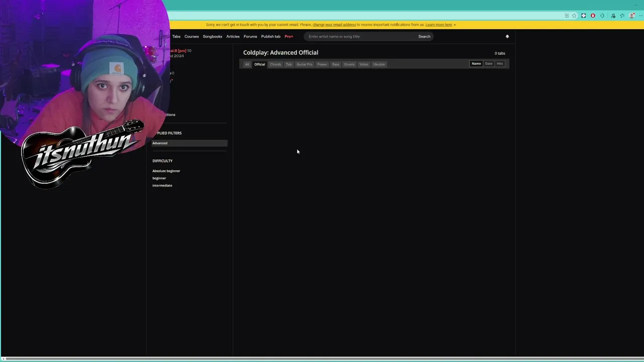The image size is (644, 362).
Task: Open Articles in the navigation bar
Action: 233,36
